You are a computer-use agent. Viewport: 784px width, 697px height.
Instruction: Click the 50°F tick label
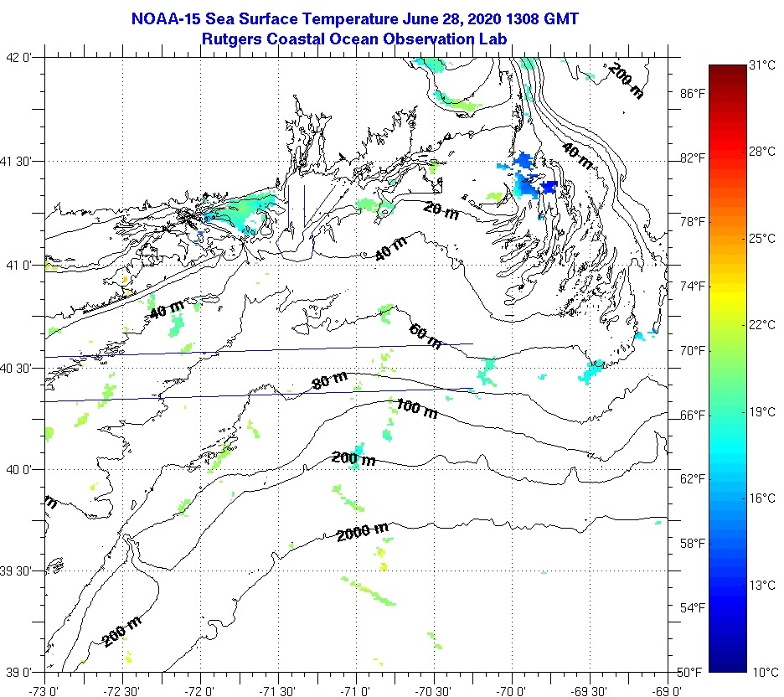point(691,672)
